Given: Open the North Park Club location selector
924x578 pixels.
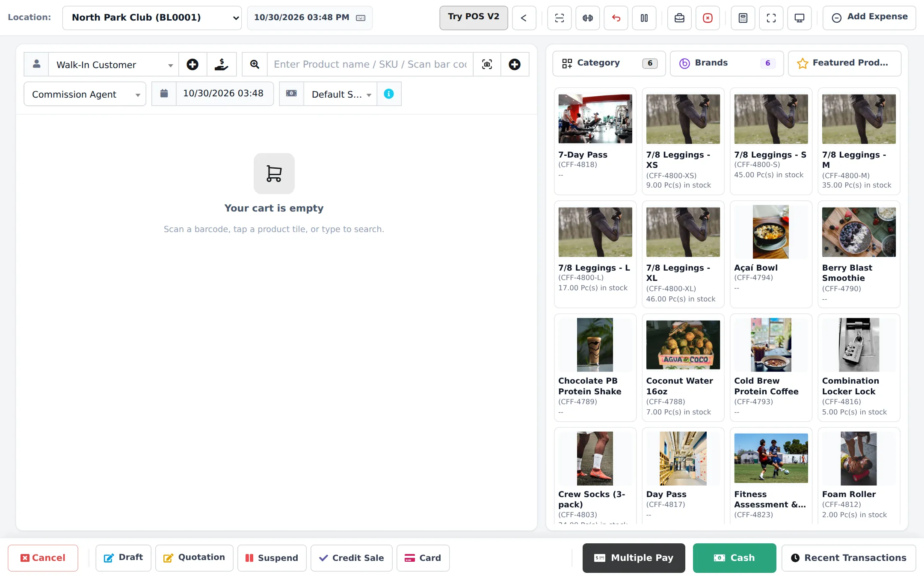Looking at the screenshot, I should pyautogui.click(x=152, y=18).
